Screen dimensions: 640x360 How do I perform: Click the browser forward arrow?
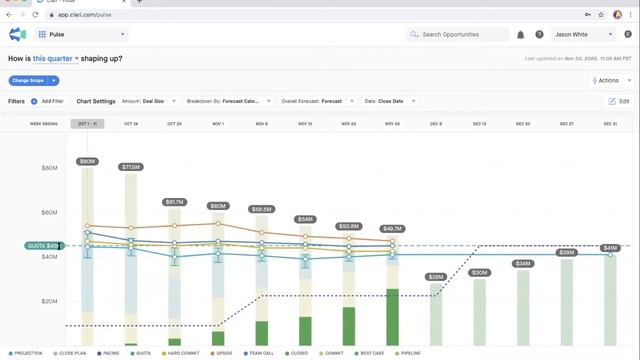click(22, 15)
